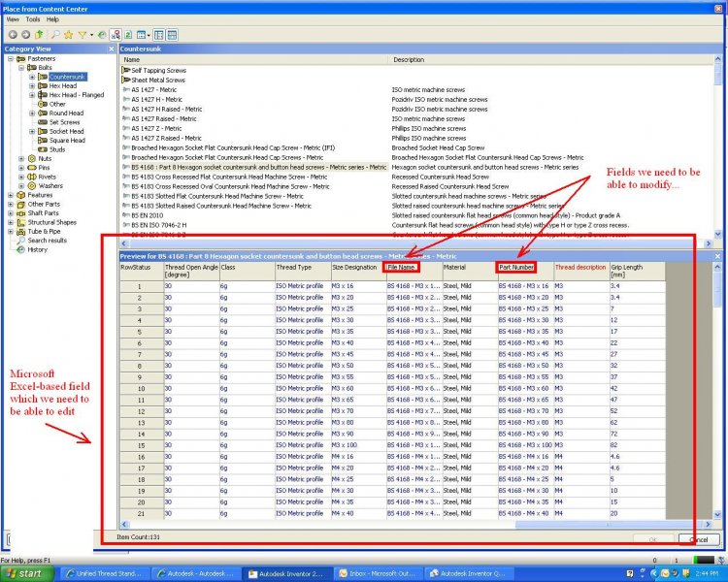Open the View menu
728x582 pixels.
coord(13,18)
